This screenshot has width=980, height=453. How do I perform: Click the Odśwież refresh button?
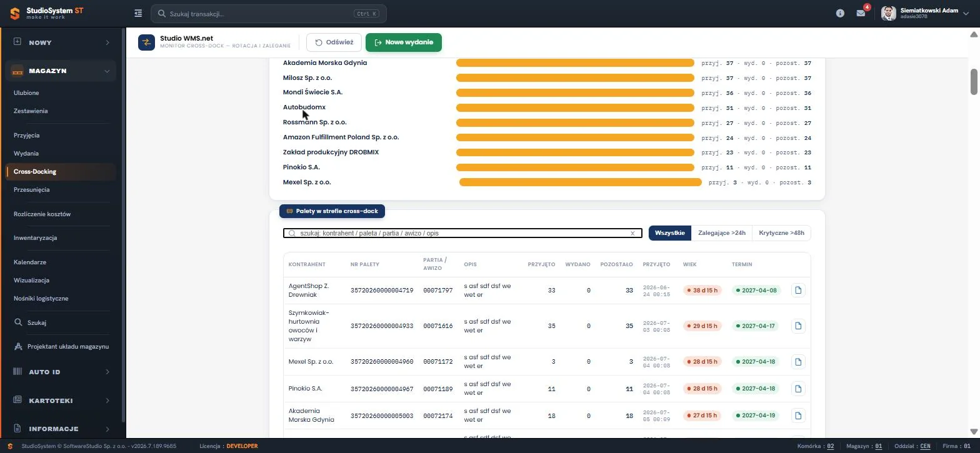(x=334, y=42)
